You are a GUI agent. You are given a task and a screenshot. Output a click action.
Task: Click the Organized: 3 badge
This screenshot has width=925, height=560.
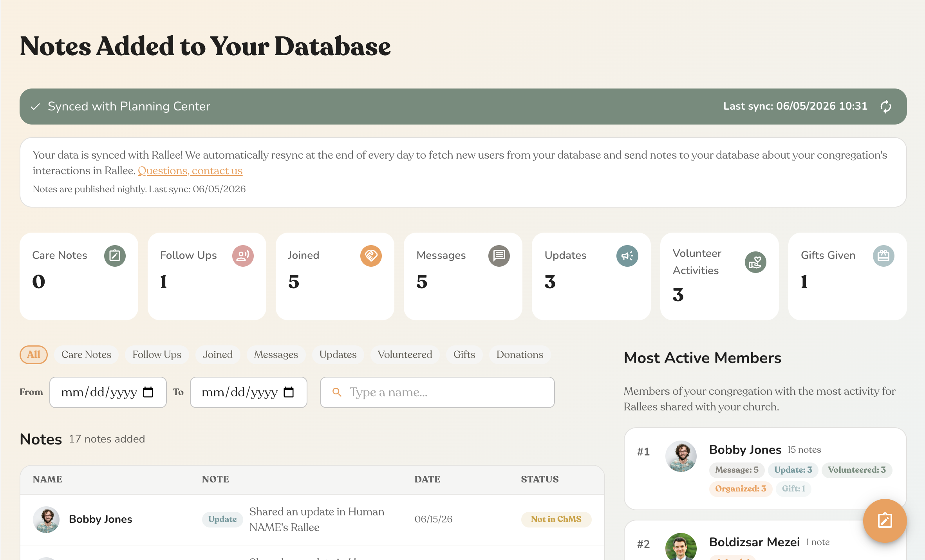pos(741,489)
